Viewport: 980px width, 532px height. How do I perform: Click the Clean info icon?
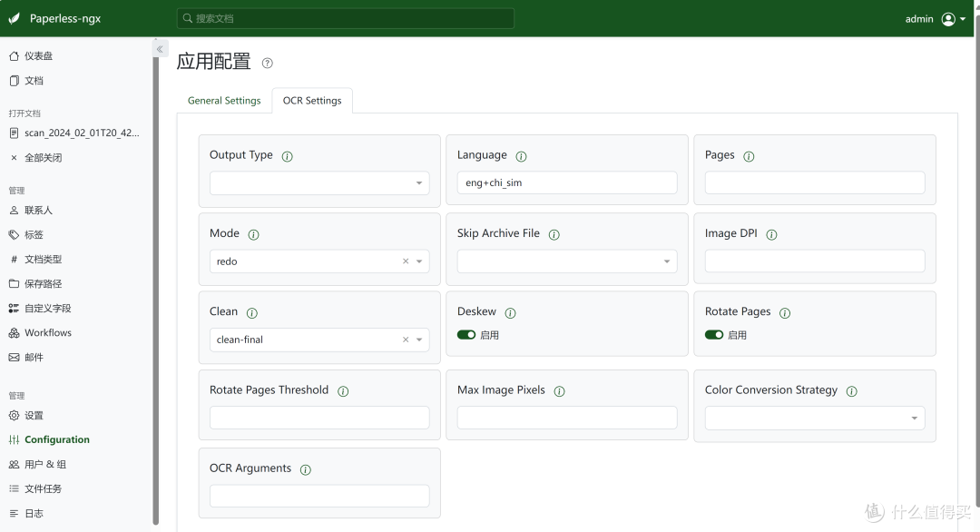[252, 312]
